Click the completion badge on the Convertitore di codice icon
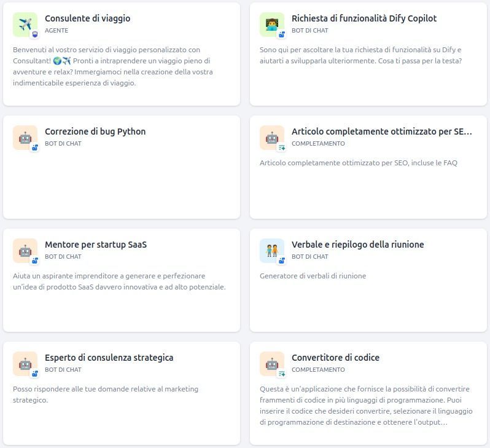 coord(282,374)
